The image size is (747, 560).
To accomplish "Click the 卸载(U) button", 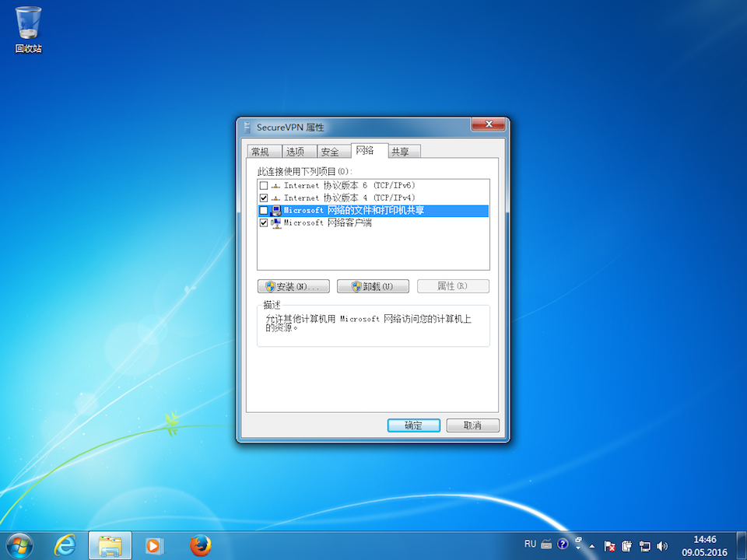I will coord(373,286).
